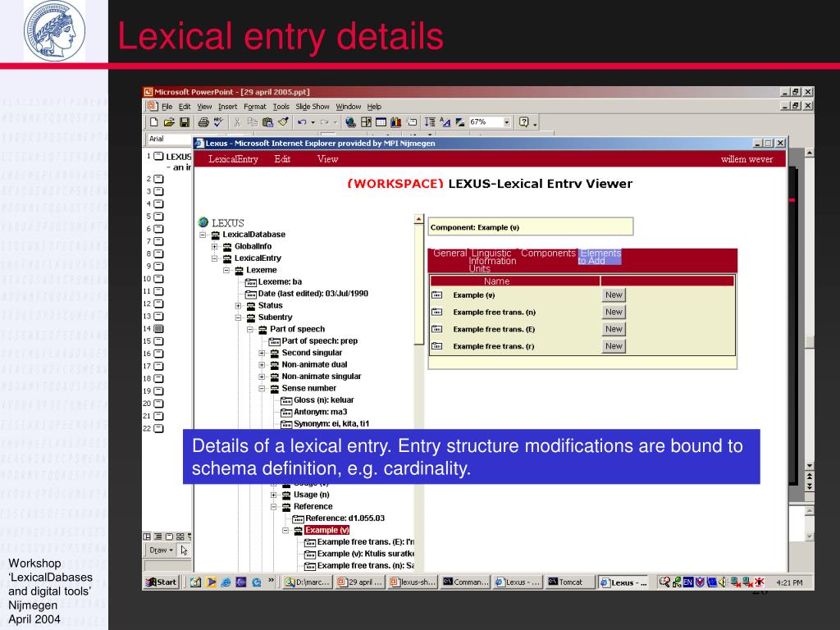This screenshot has height=630, width=840.
Task: Click the Grayscale preview icon
Action: point(459,123)
